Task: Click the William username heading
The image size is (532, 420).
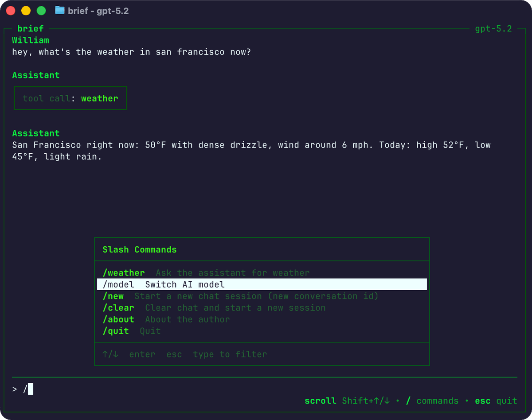Action: click(x=30, y=40)
